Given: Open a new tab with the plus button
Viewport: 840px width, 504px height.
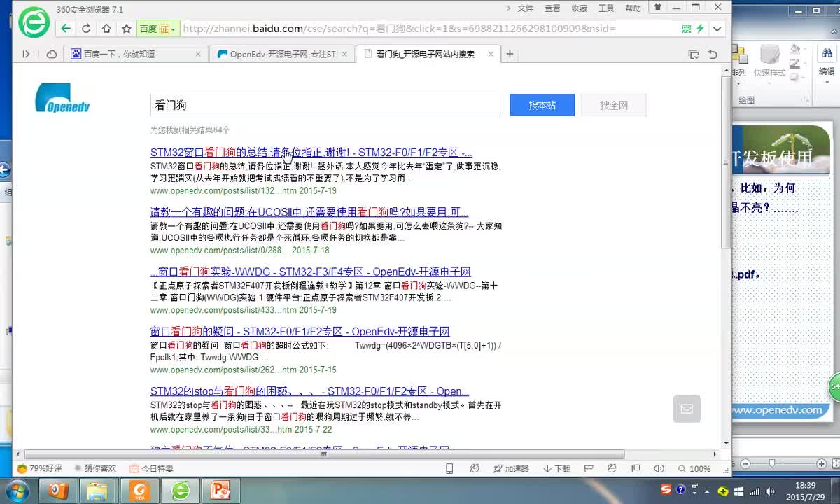Looking at the screenshot, I should [510, 54].
